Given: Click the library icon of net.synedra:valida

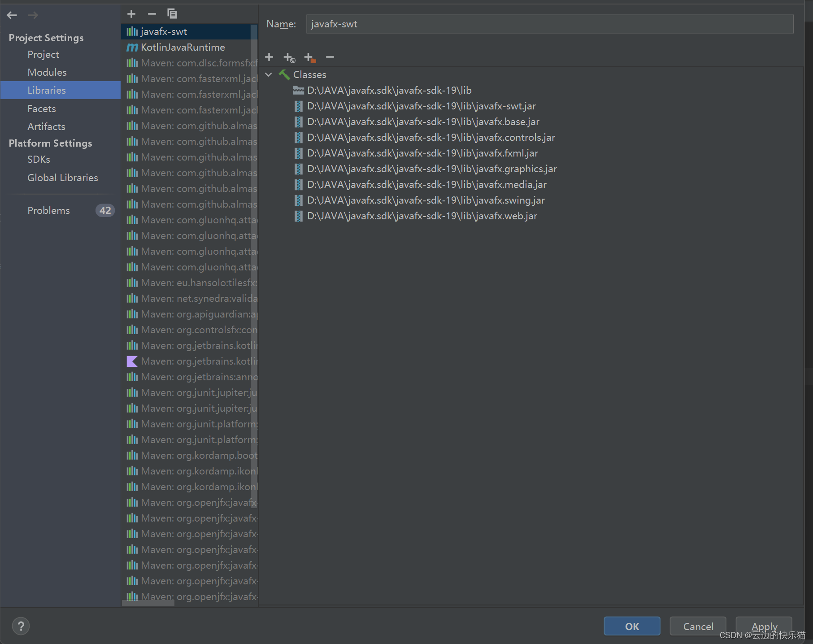Looking at the screenshot, I should (132, 298).
